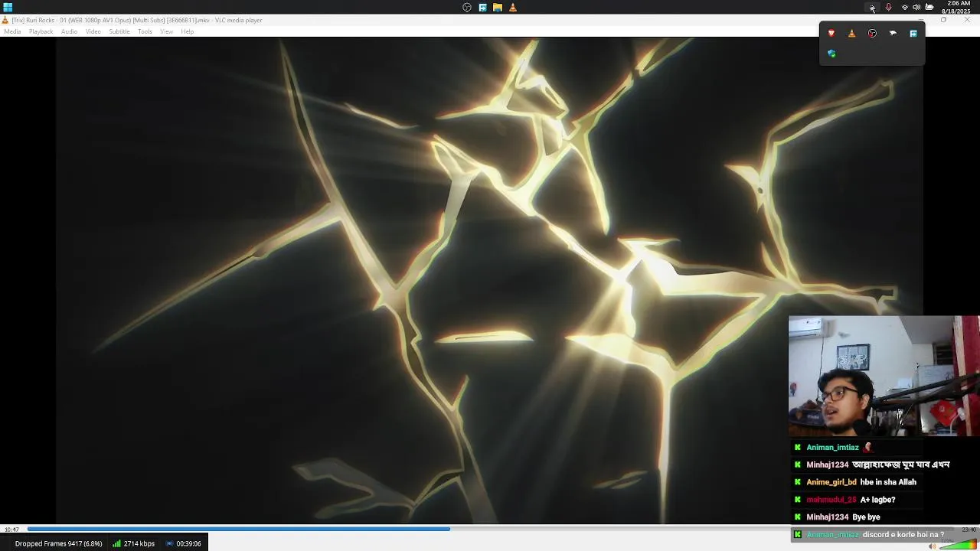Screen dimensions: 980x551
Task: Close the VLC media player window
Action: click(x=967, y=20)
